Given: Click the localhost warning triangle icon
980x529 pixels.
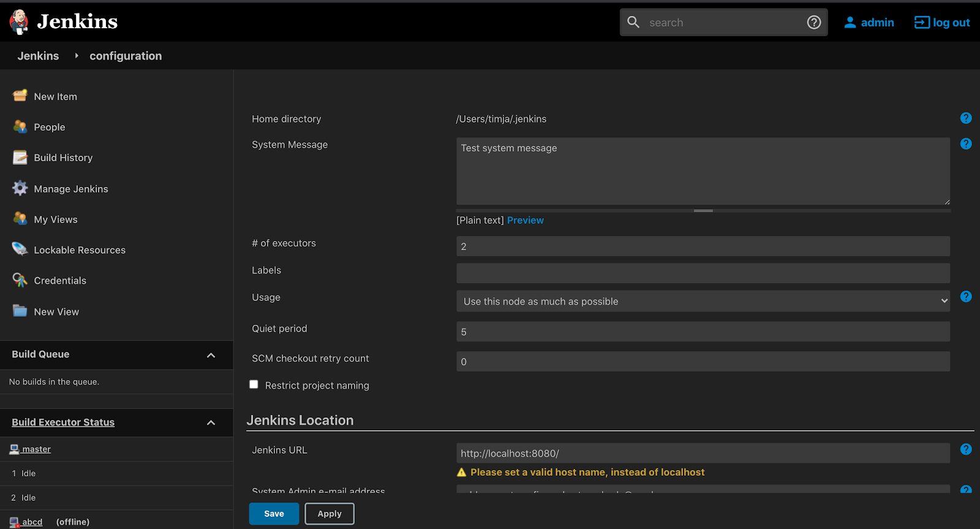Looking at the screenshot, I should tap(462, 472).
